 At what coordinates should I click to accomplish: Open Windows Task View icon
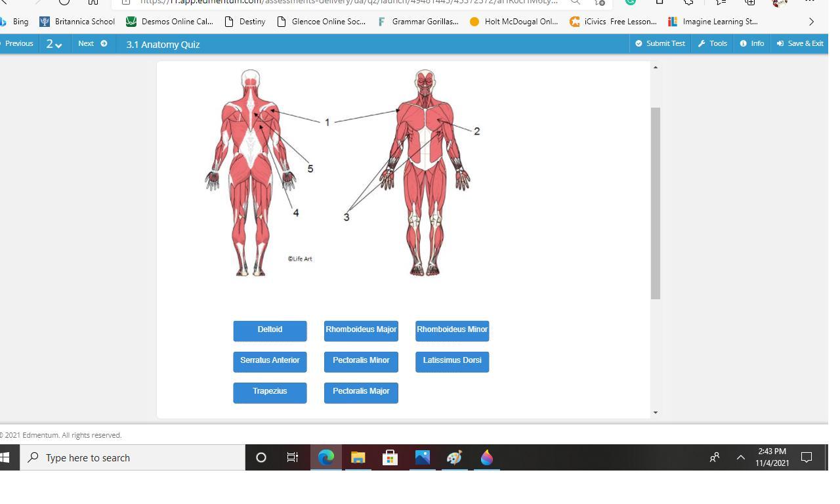pos(293,457)
